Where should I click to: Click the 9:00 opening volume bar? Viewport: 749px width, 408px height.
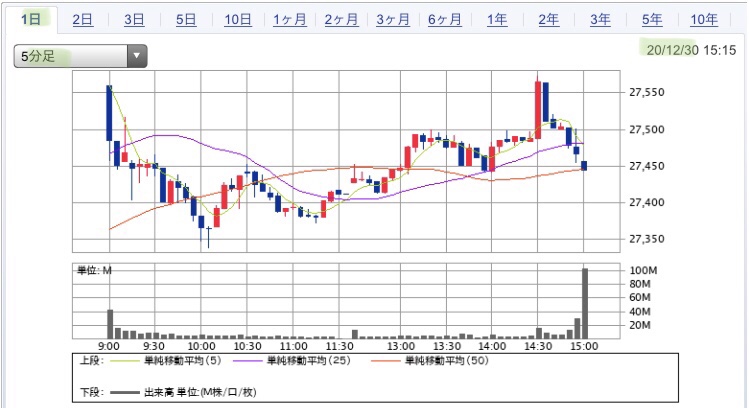click(x=110, y=324)
